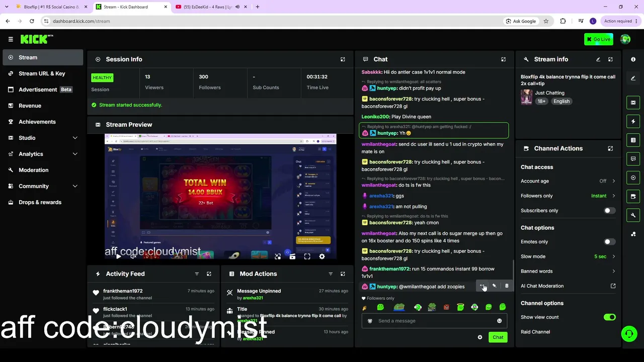Open the info icon in right rail
The height and width of the screenshot is (362, 644).
click(x=633, y=59)
